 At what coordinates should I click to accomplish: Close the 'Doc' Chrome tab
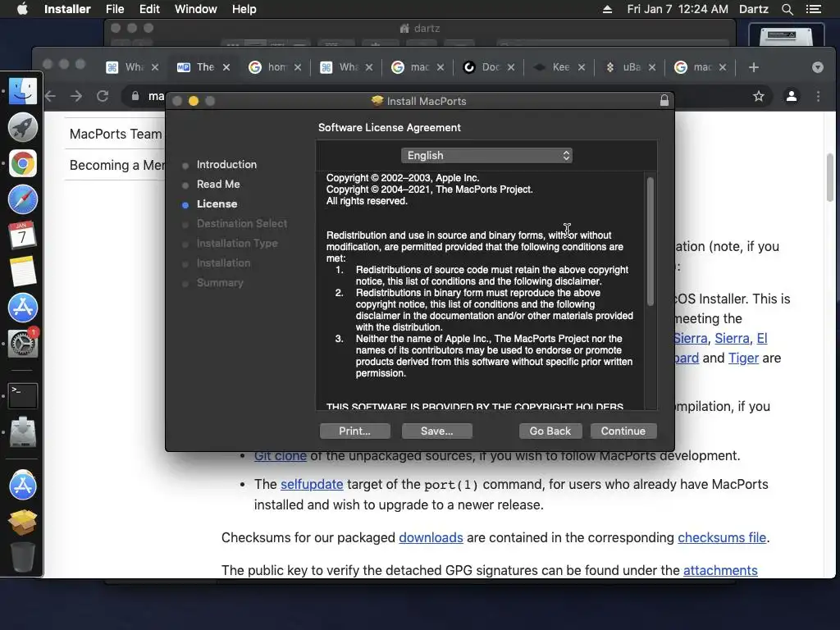(511, 67)
